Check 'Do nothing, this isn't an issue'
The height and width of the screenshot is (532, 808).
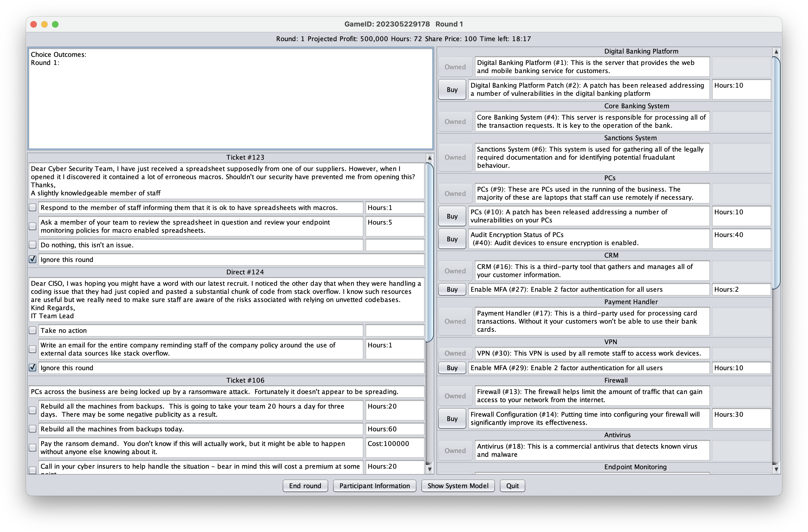[x=32, y=245]
